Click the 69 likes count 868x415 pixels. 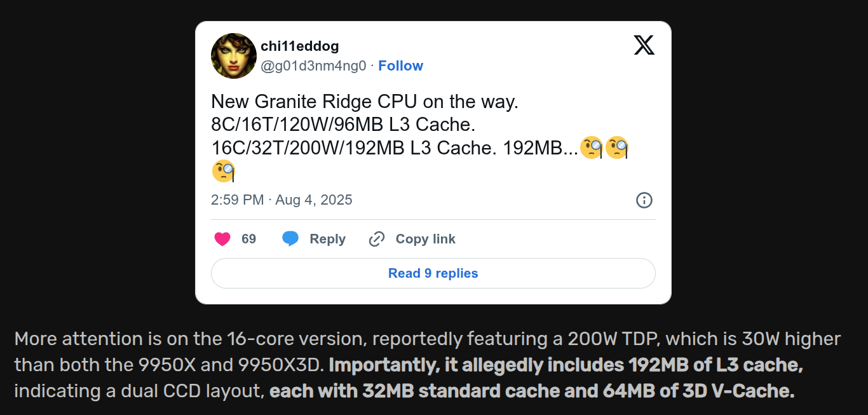click(x=248, y=239)
